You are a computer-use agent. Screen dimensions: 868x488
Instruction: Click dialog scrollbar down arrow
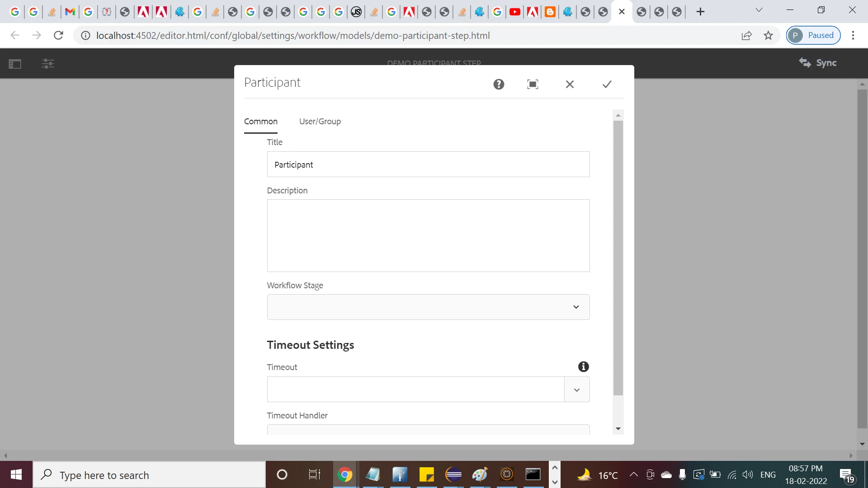[618, 429]
